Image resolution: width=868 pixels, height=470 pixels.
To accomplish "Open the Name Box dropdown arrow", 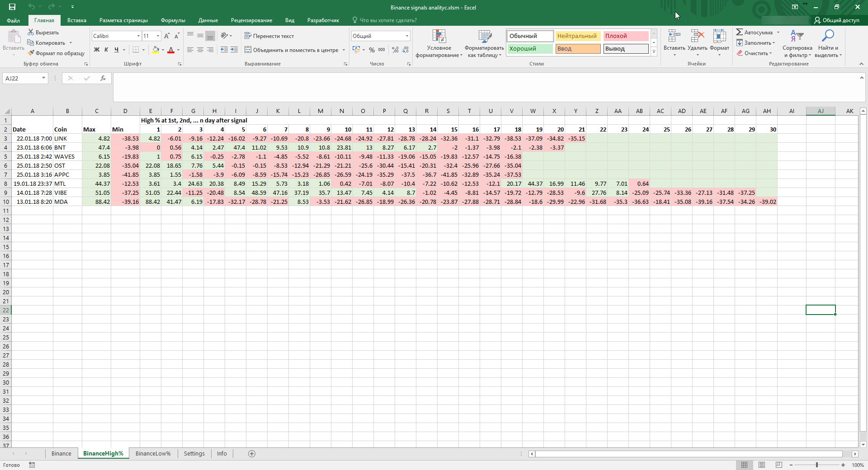I will 43,78.
